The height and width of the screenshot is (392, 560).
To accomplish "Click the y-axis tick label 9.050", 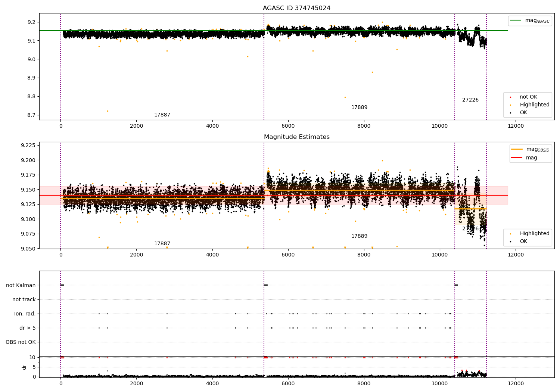I will pyautogui.click(x=29, y=249).
